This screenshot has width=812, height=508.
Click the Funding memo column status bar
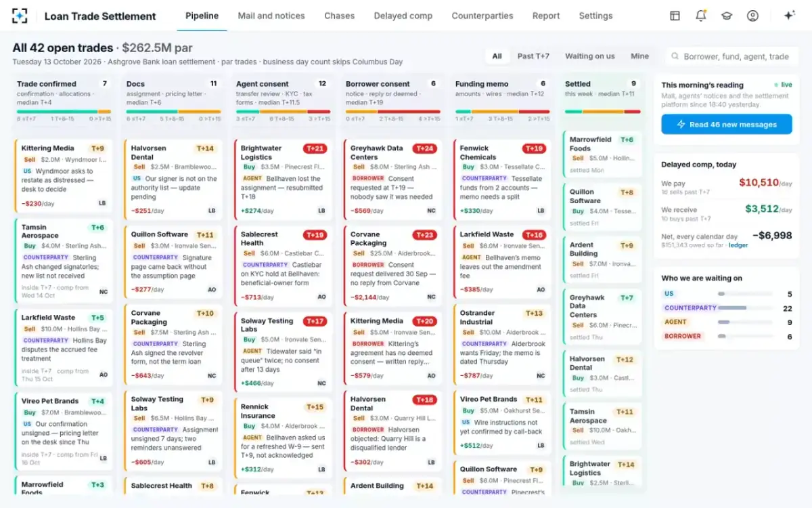501,112
